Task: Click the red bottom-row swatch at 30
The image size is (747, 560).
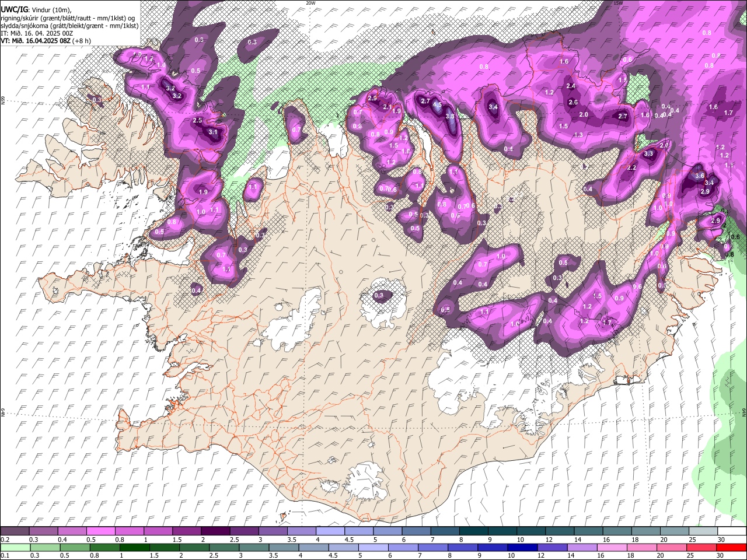Action: click(731, 547)
